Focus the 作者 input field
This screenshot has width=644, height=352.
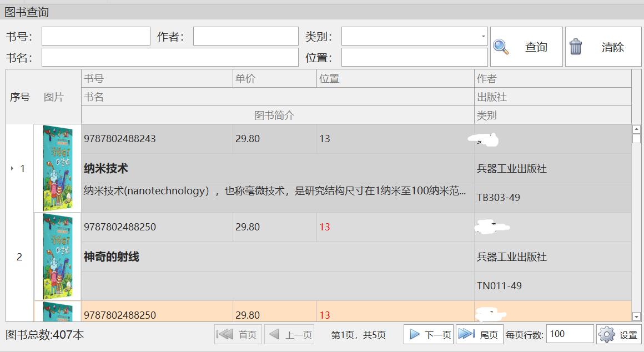(245, 36)
